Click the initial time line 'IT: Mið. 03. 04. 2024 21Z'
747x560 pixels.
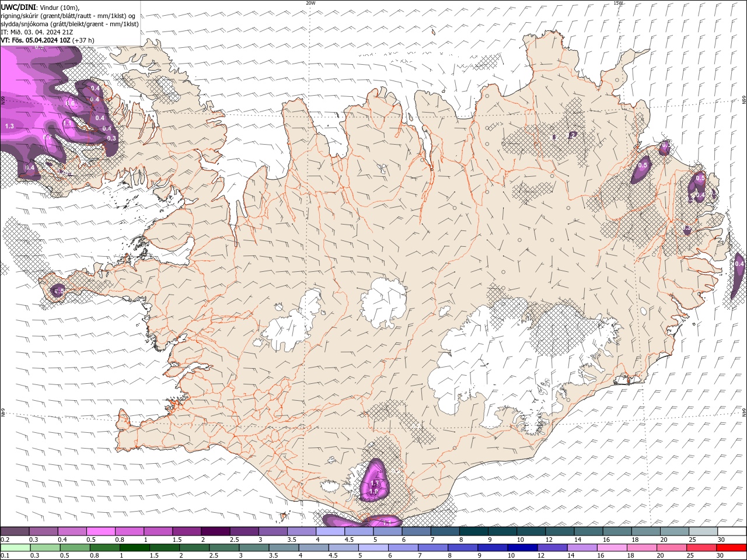36,32
